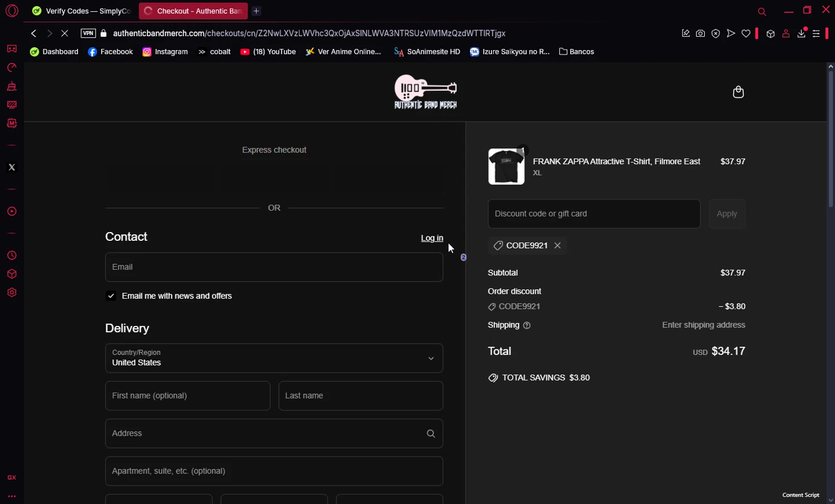Click the Enter shipping address text
Screen dimensions: 835x504
coord(704,325)
